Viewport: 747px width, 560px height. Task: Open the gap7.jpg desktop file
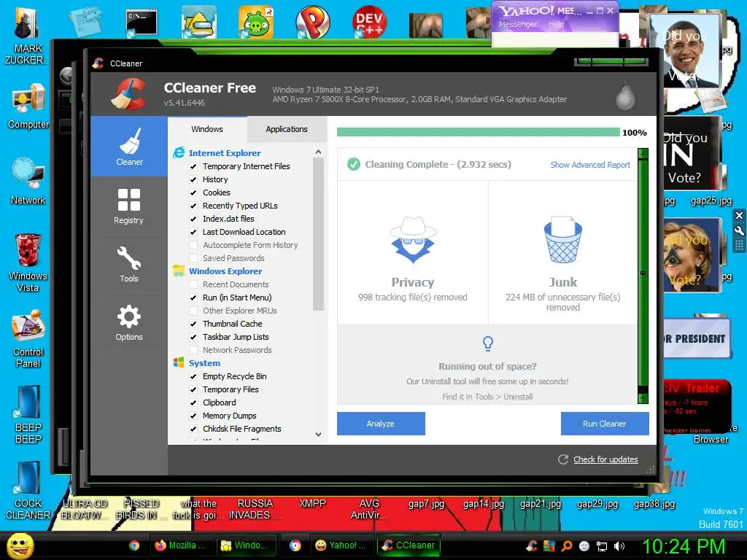tap(426, 503)
